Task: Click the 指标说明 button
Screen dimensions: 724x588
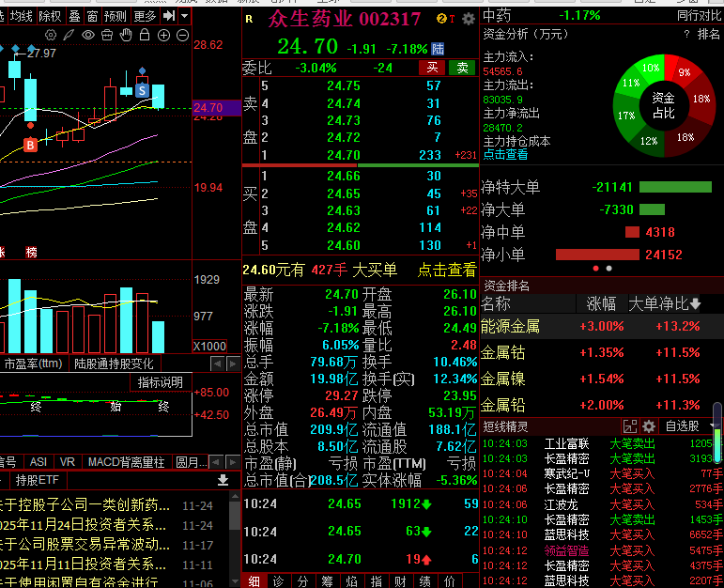Action: click(x=161, y=382)
